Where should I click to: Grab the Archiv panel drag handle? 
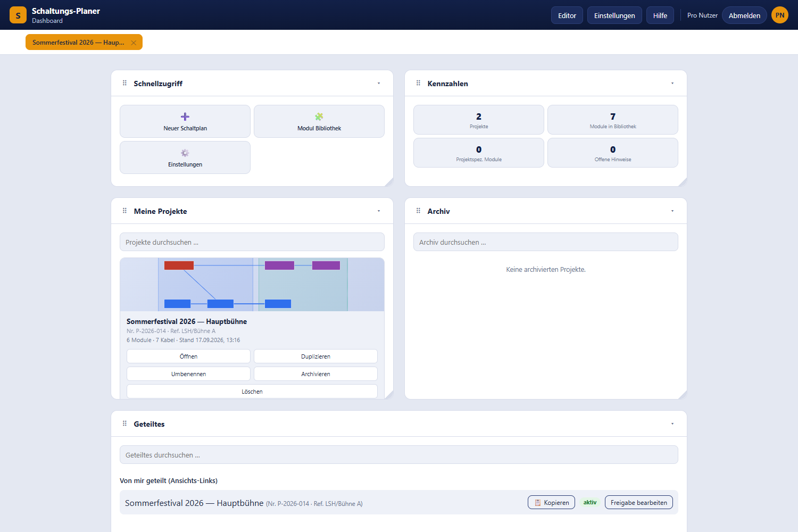tap(418, 211)
